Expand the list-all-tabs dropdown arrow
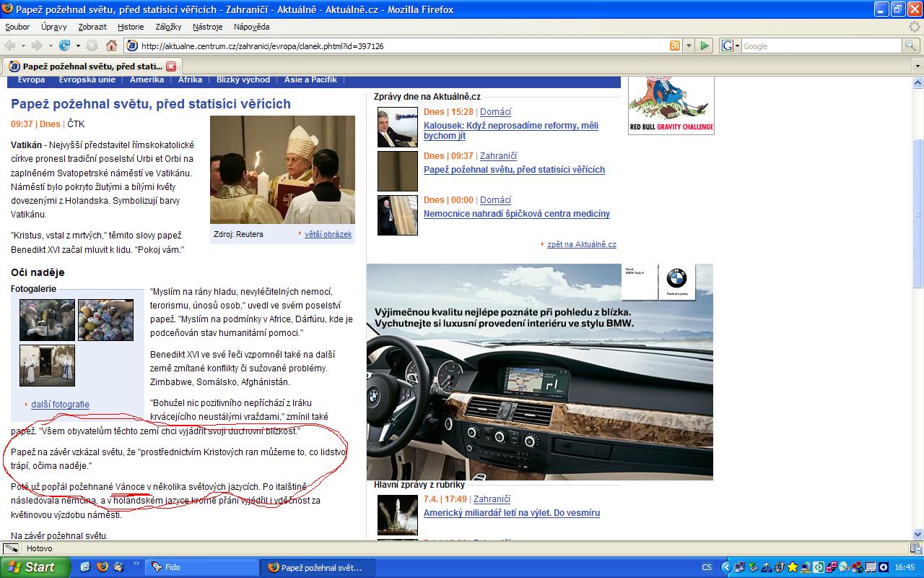This screenshot has width=924, height=578. coord(917,66)
